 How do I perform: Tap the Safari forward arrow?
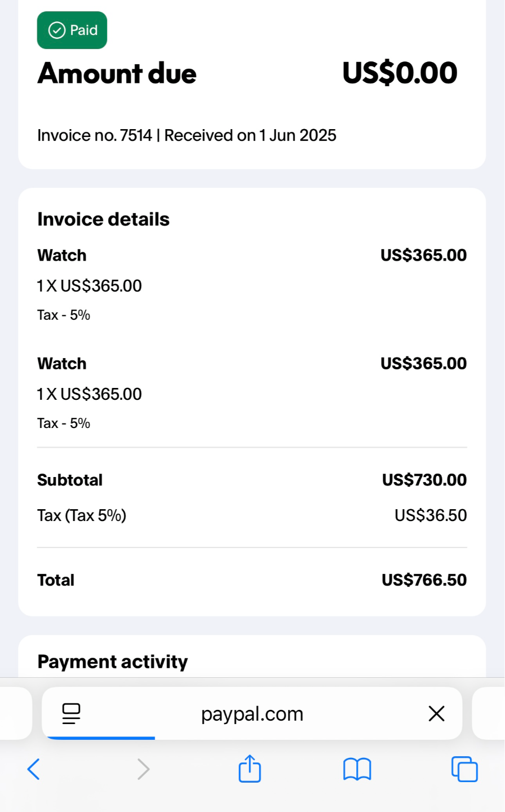pyautogui.click(x=144, y=769)
